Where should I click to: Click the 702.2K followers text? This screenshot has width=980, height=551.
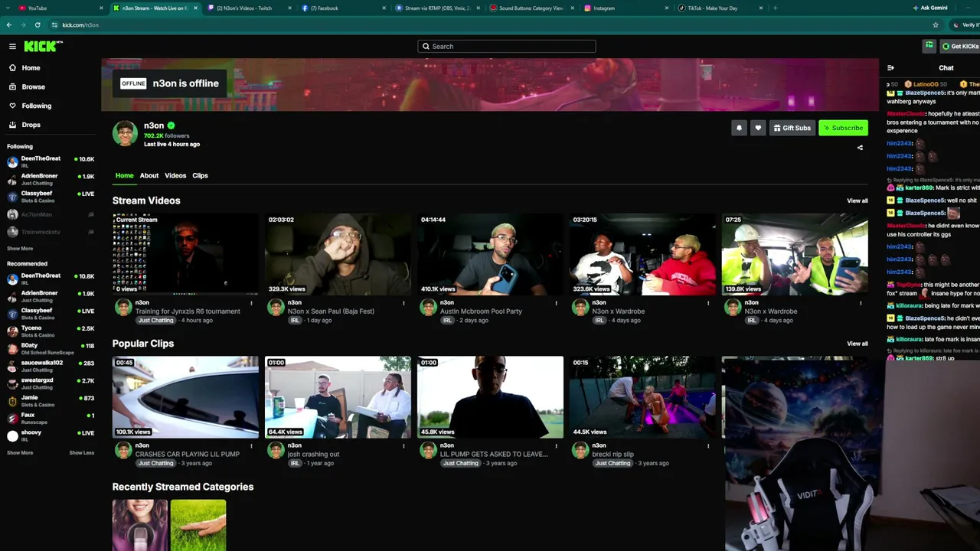tap(166, 135)
